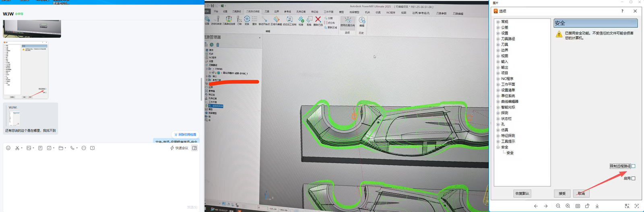644x212 pixels.
Task: Click the 发送(S) send button
Action: (192, 207)
